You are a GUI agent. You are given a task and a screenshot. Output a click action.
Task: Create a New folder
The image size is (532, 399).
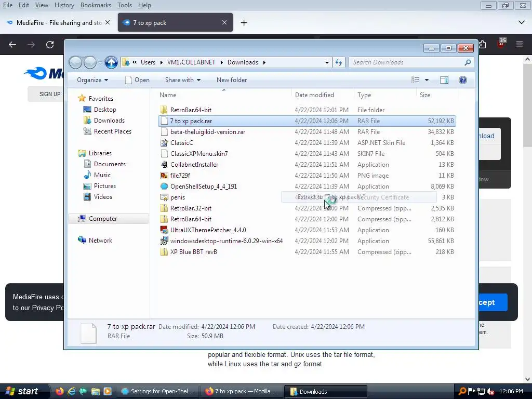[x=232, y=80]
